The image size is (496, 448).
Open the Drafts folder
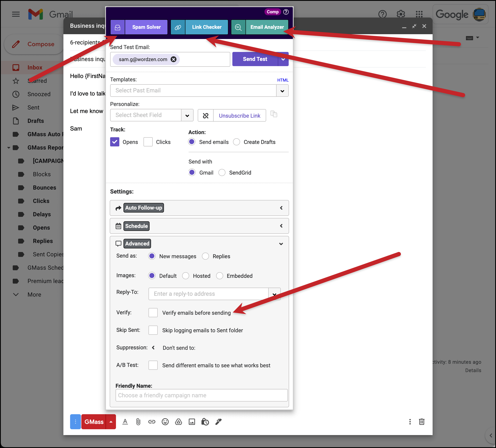(36, 121)
